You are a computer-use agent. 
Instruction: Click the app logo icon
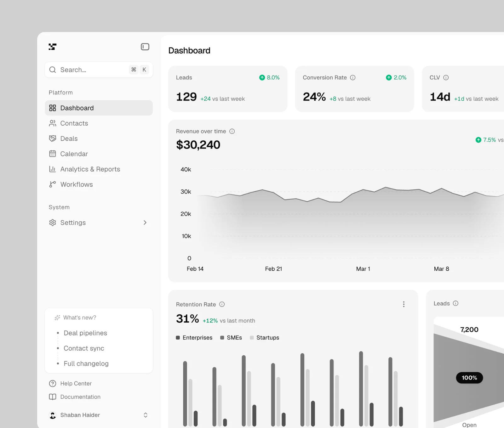(x=53, y=47)
